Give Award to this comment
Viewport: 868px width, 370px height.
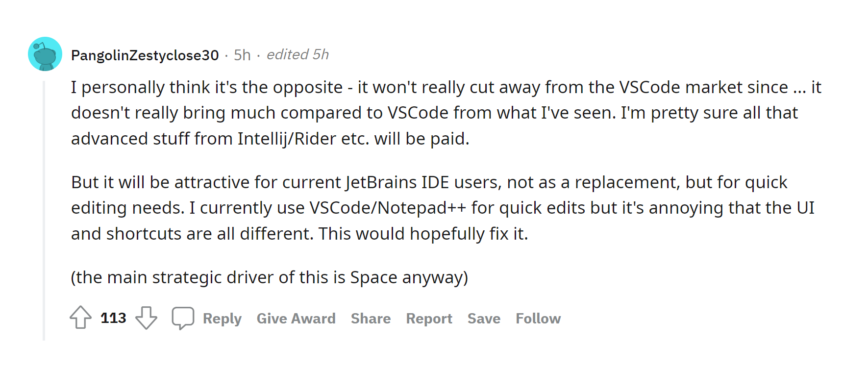[x=296, y=319]
